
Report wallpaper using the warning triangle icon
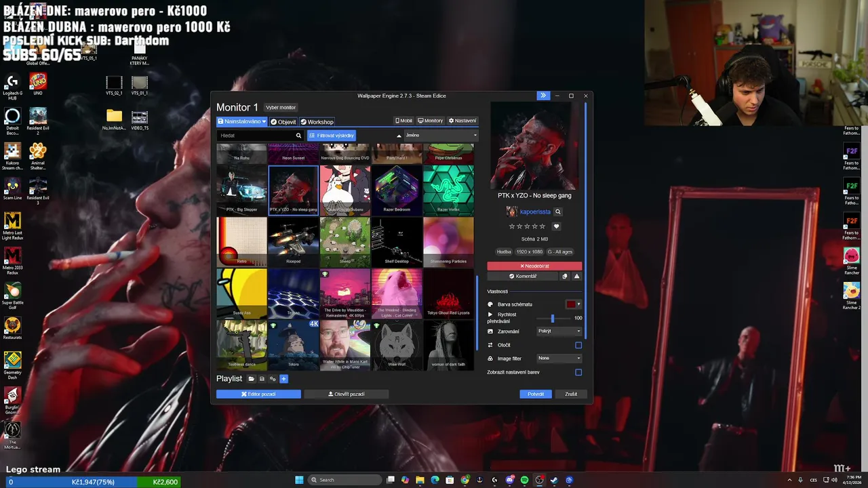click(577, 276)
